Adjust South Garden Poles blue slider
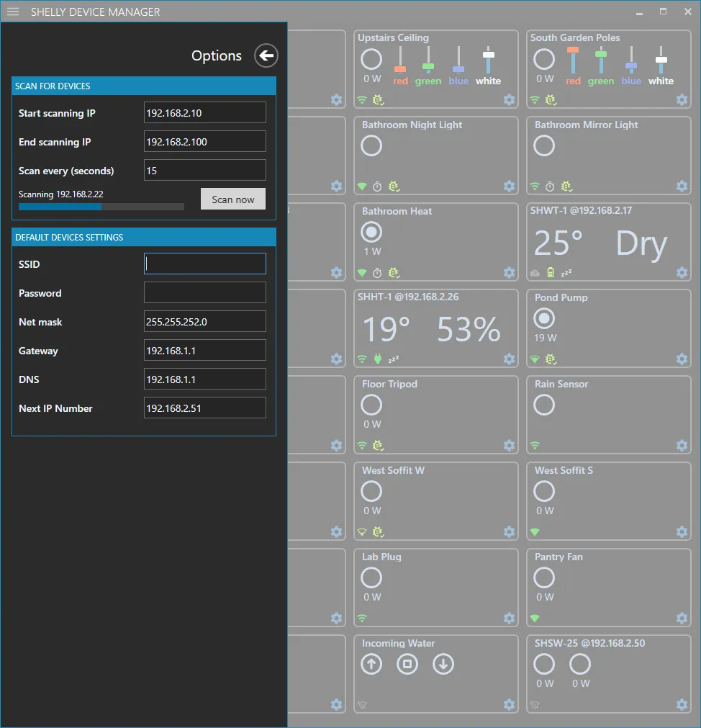The image size is (701, 728). click(631, 66)
